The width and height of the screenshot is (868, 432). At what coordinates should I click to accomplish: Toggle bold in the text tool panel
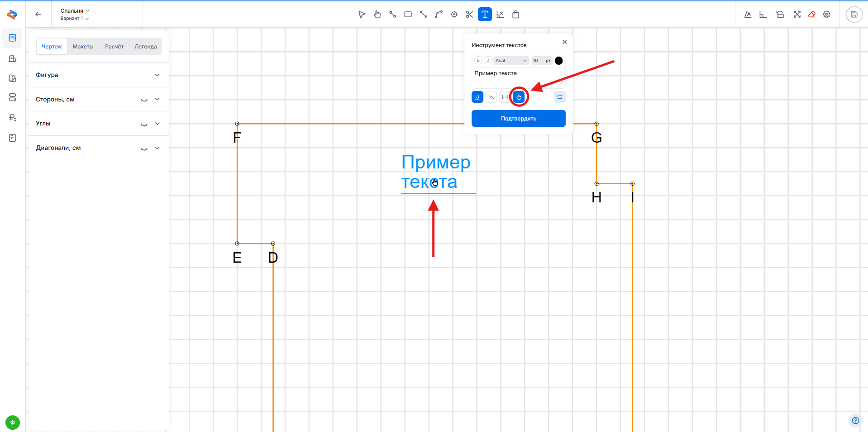coord(478,61)
